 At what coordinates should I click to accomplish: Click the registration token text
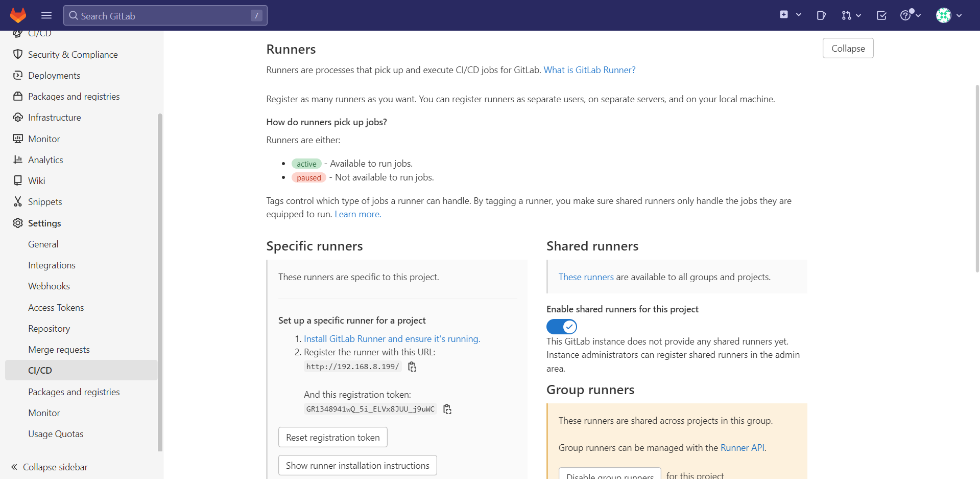click(x=370, y=409)
